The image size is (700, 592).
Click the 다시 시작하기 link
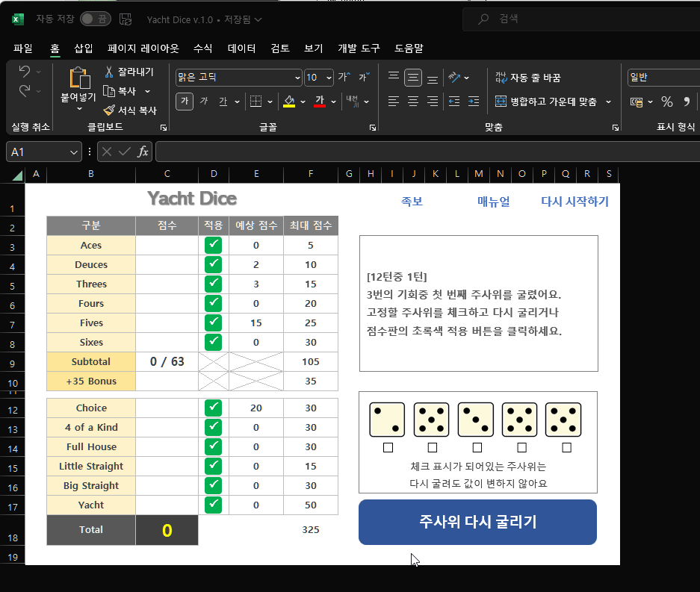coord(574,202)
